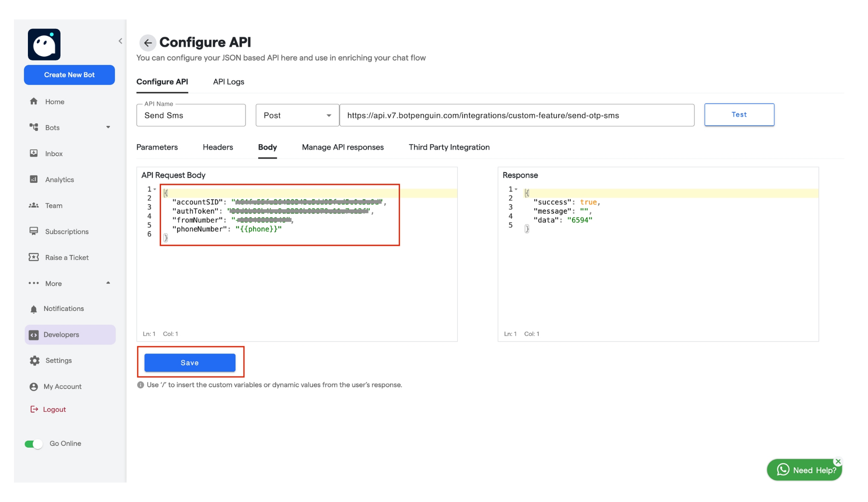Viewport: 868px width, 502px height.
Task: Collapse the More section in sidebar
Action: pos(108,283)
